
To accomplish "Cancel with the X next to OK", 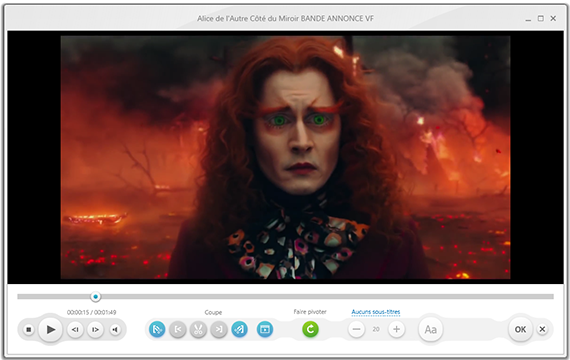I will point(542,329).
